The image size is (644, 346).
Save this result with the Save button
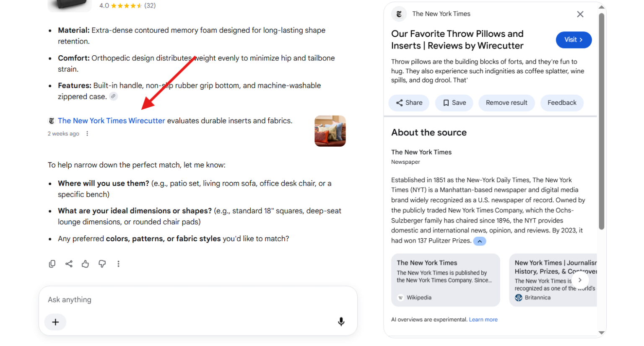pos(454,103)
